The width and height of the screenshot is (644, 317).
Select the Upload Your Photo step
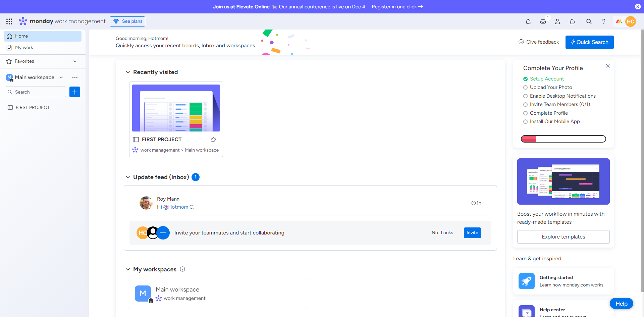(551, 87)
